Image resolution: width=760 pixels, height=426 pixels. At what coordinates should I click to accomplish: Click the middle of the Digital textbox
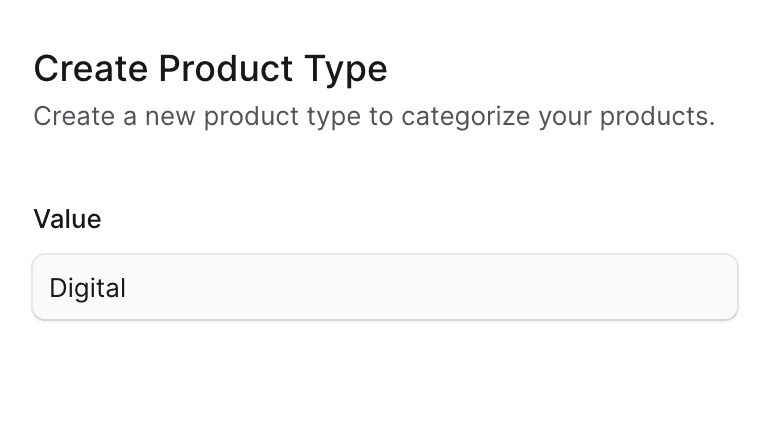[385, 288]
